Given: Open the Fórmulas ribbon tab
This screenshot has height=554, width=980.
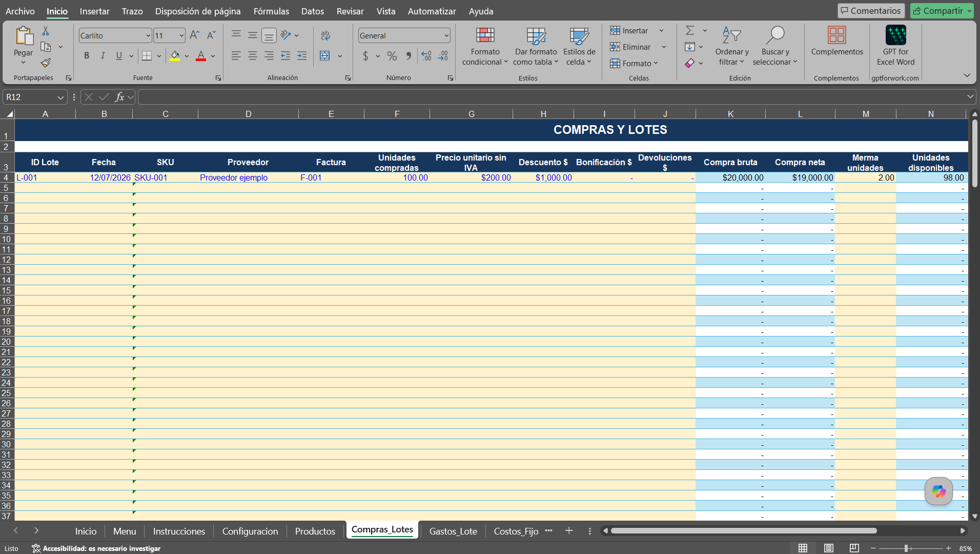Looking at the screenshot, I should 271,11.
